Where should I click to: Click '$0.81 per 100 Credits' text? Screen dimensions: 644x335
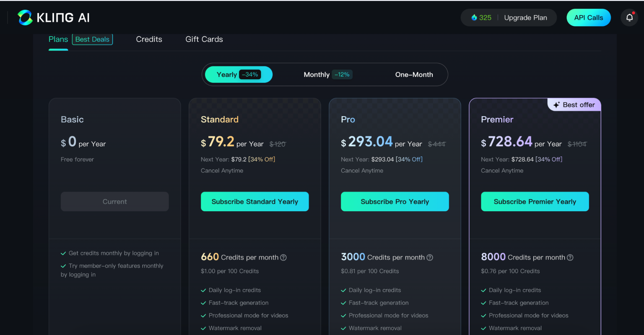[370, 271]
